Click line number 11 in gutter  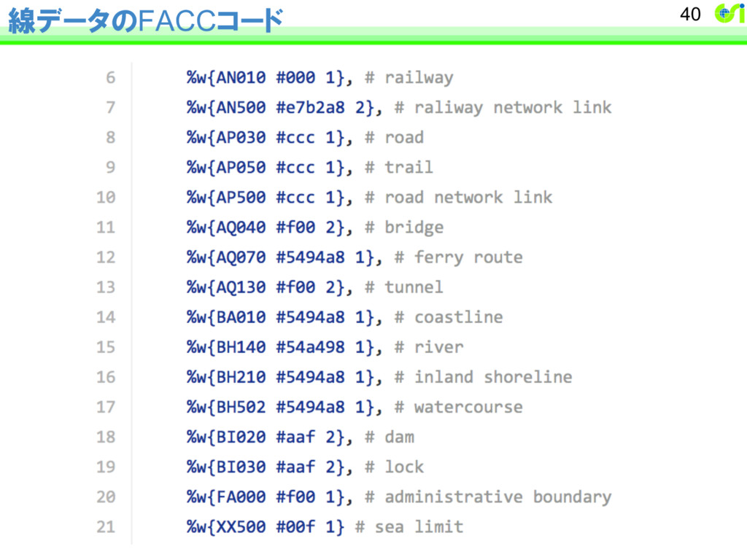pyautogui.click(x=106, y=227)
